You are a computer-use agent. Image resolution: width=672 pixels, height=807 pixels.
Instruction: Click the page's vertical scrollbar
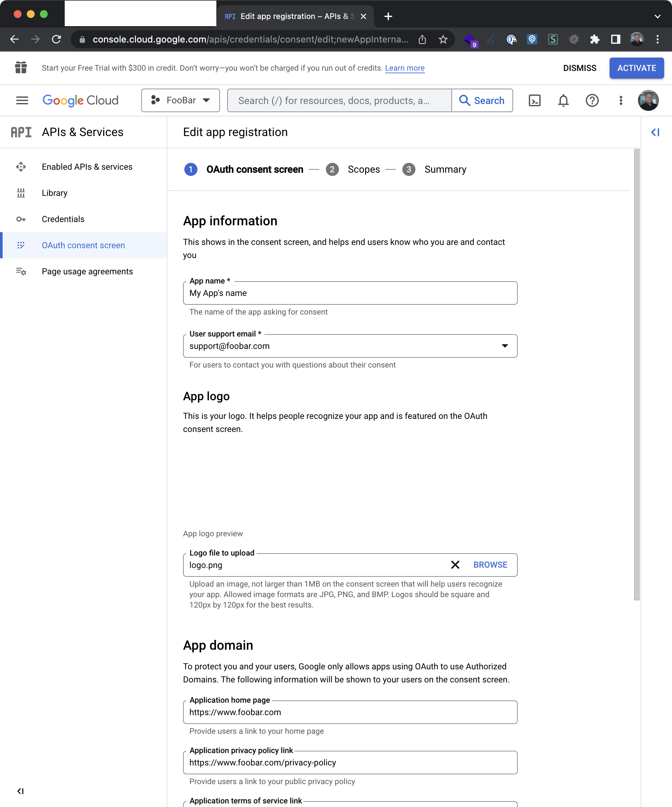pos(637,374)
